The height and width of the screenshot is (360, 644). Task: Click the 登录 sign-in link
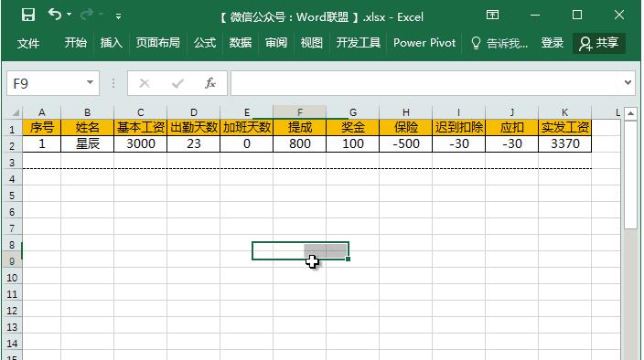(x=552, y=43)
